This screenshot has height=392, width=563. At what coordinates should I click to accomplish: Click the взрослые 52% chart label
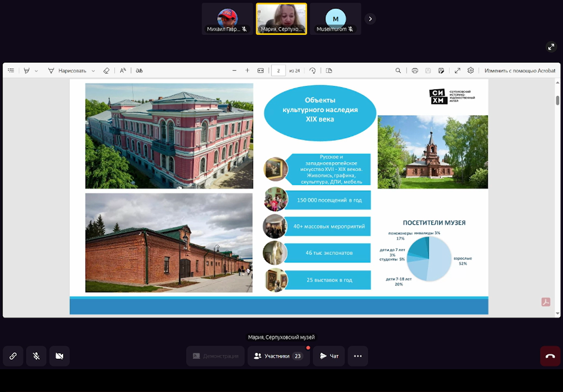(463, 261)
